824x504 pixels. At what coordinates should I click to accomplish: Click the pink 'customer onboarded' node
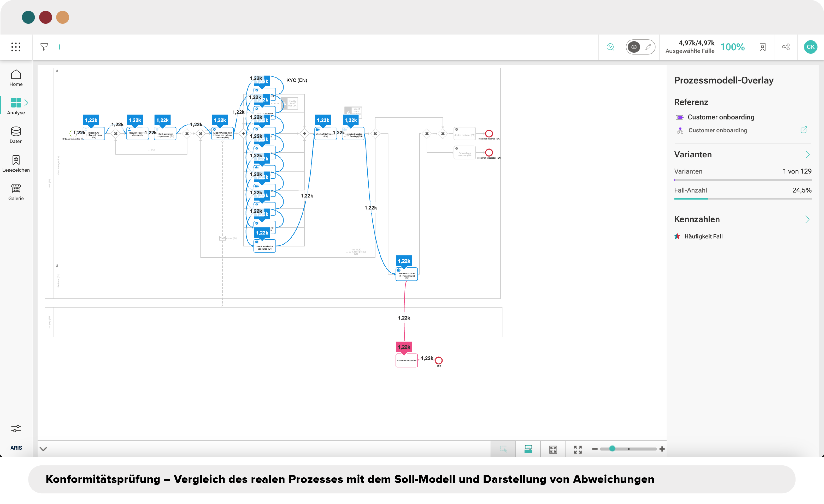pyautogui.click(x=407, y=361)
